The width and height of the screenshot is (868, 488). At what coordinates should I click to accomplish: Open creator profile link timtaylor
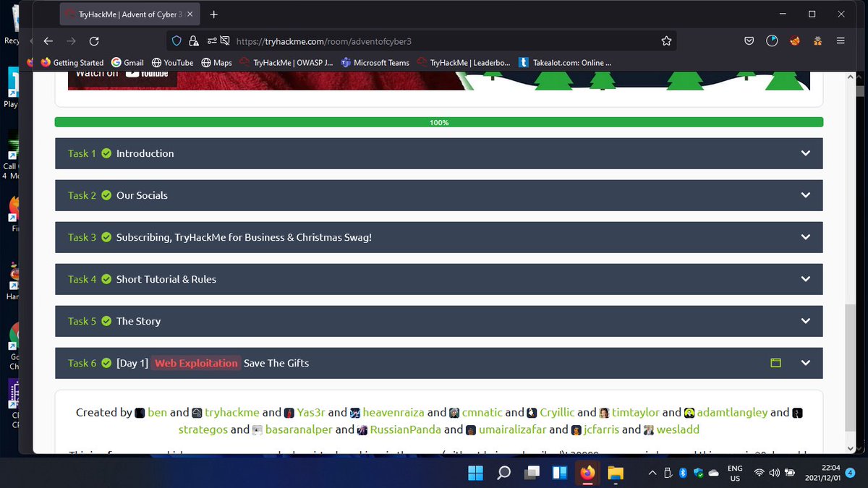pos(636,412)
